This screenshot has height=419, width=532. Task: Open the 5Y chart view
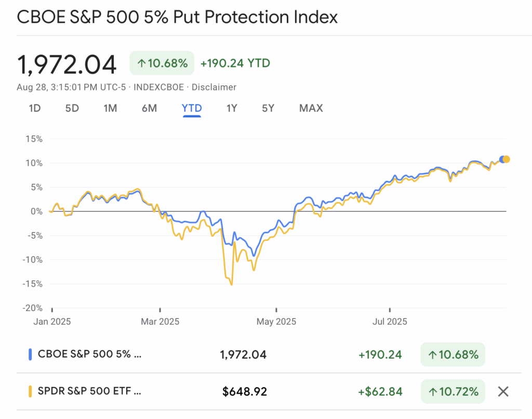click(x=268, y=109)
